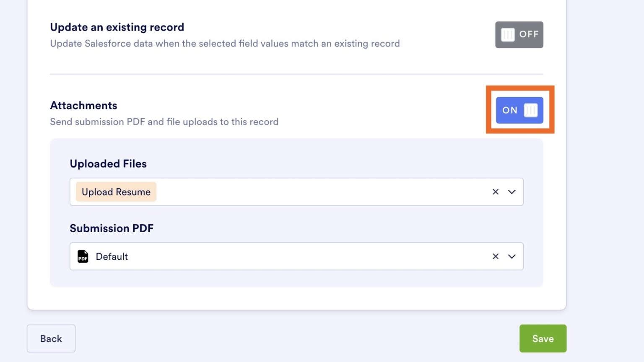644x362 pixels.
Task: Click the grip handle on the OFF switch
Action: click(x=508, y=35)
